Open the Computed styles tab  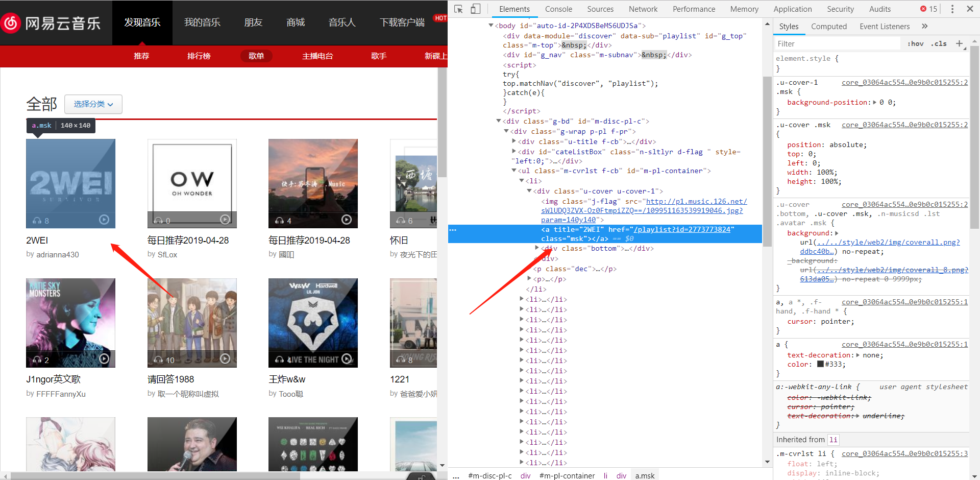[x=828, y=27]
